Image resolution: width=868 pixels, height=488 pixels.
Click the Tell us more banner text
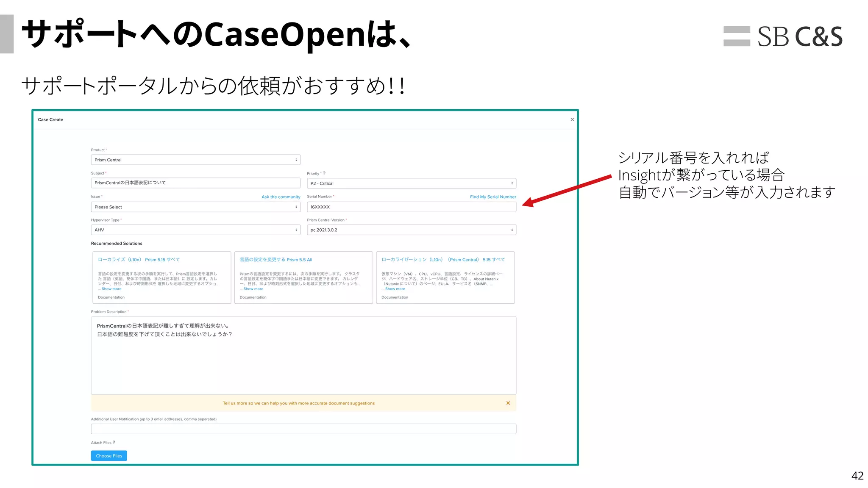pyautogui.click(x=299, y=403)
